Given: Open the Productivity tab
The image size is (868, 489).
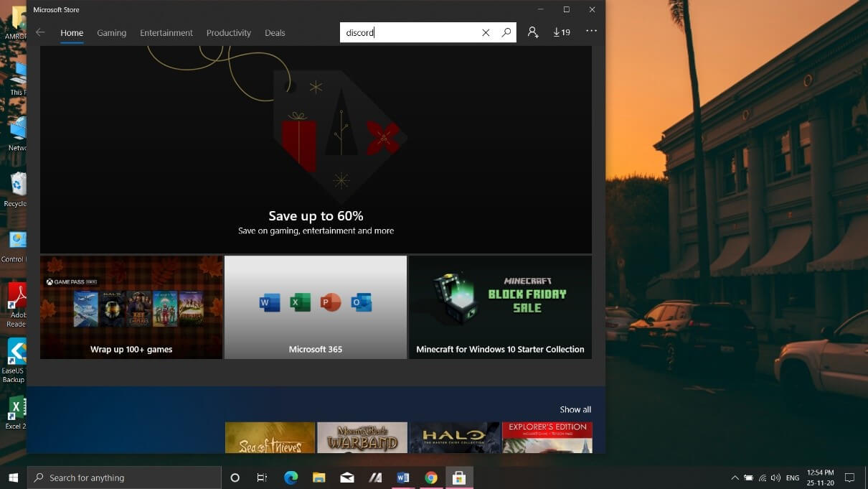Looking at the screenshot, I should pyautogui.click(x=229, y=33).
